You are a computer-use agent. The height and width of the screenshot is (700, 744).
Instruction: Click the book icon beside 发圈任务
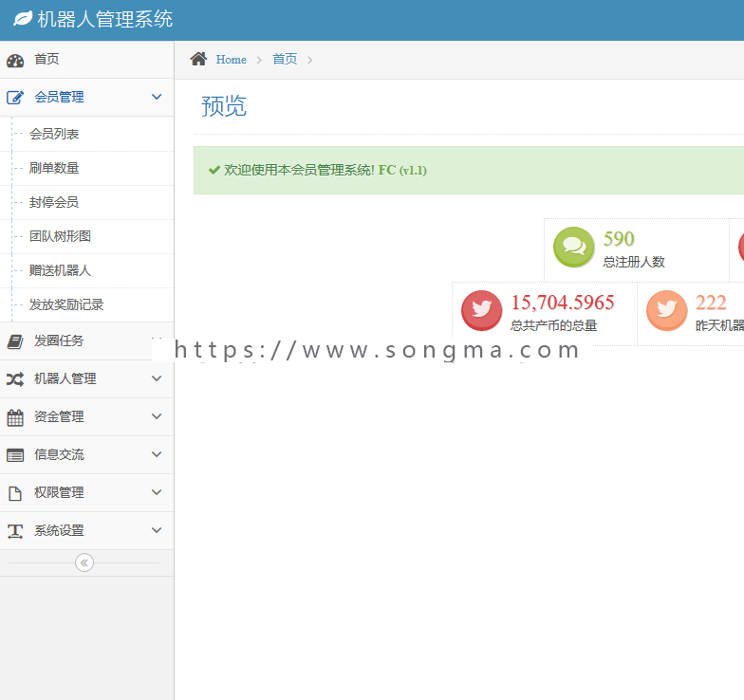[x=15, y=341]
